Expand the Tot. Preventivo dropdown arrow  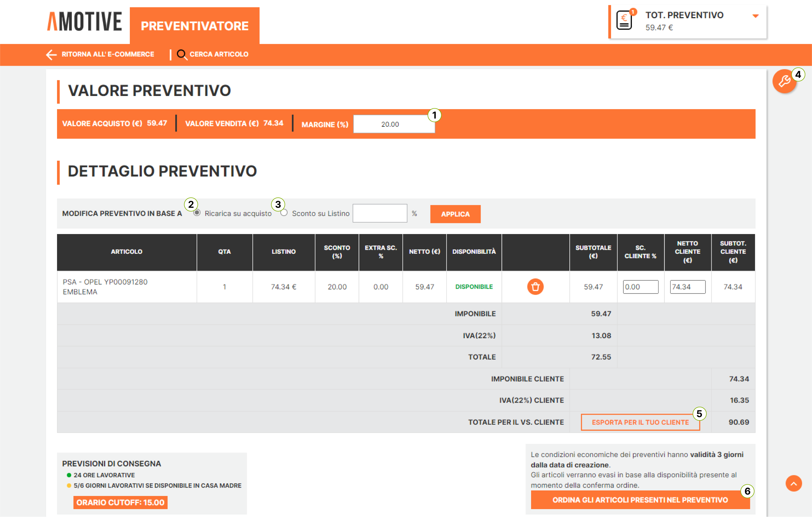pyautogui.click(x=755, y=16)
